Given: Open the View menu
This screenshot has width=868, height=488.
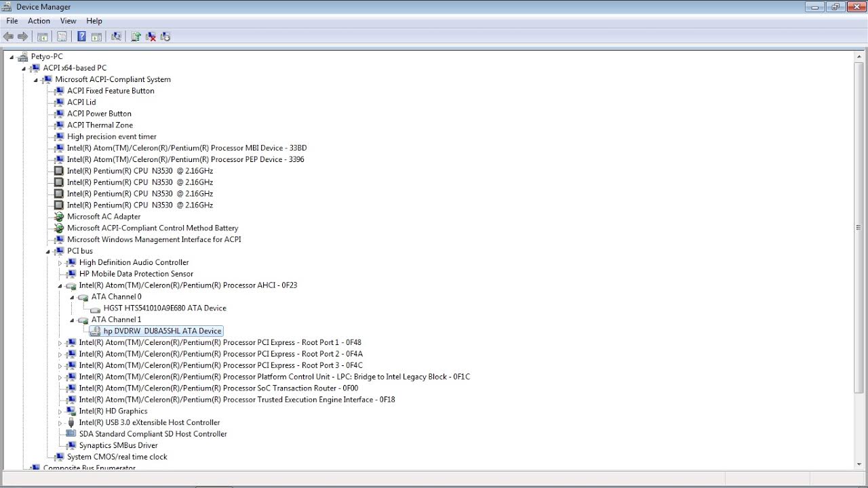Looking at the screenshot, I should (x=68, y=21).
